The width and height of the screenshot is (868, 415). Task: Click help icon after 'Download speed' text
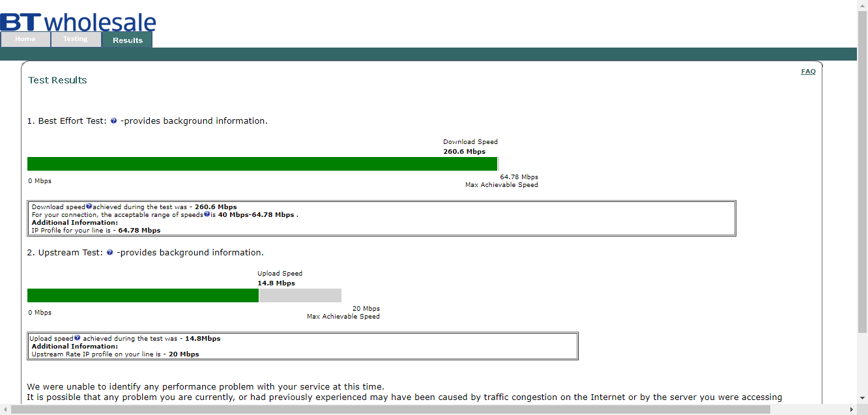coord(89,207)
